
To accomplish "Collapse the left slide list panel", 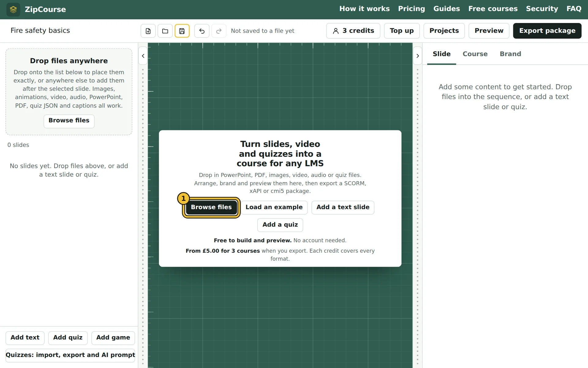I will 143,56.
